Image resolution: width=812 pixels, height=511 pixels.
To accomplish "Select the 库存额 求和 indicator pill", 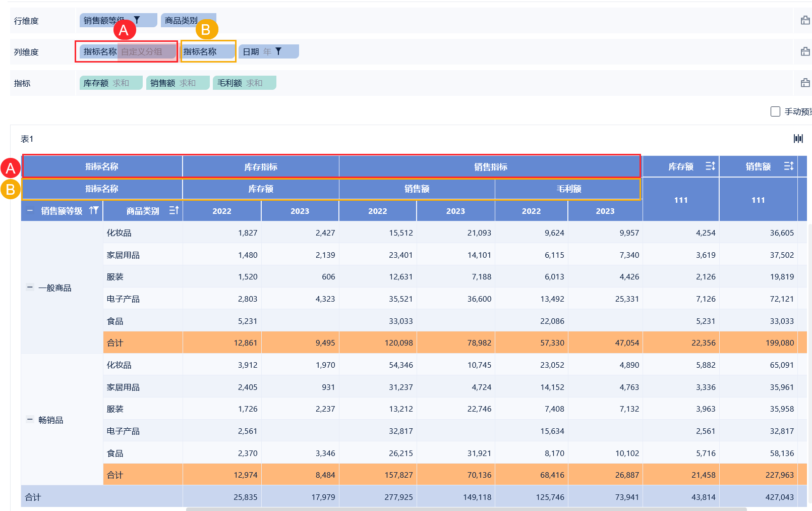I will [x=110, y=83].
